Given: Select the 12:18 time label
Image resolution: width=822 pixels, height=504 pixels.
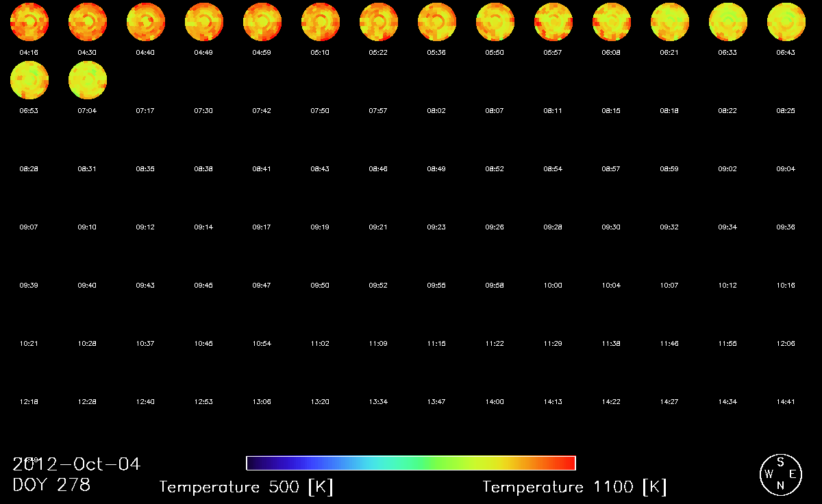Looking at the screenshot, I should click(29, 401).
